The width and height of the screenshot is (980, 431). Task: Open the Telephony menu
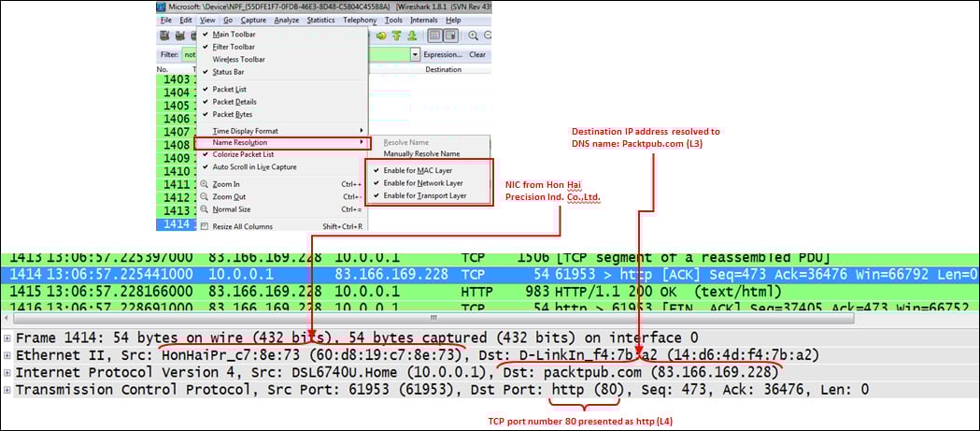pos(360,20)
